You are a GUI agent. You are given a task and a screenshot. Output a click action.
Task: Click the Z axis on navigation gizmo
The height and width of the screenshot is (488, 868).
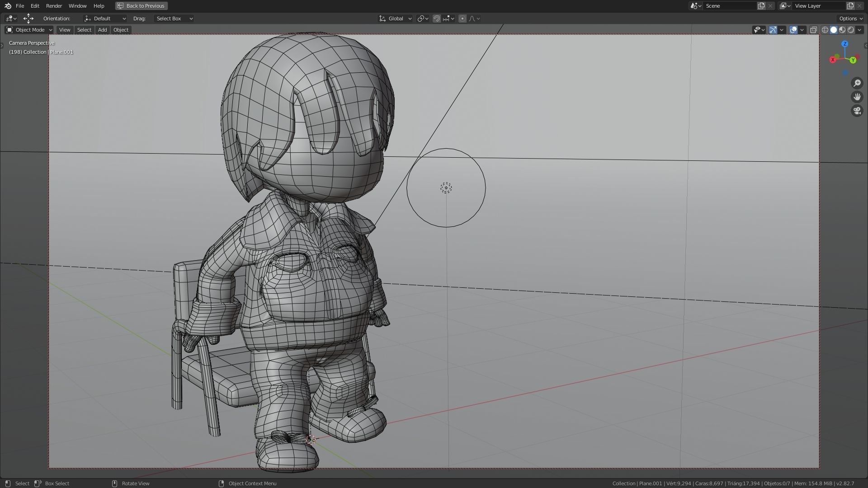click(844, 44)
